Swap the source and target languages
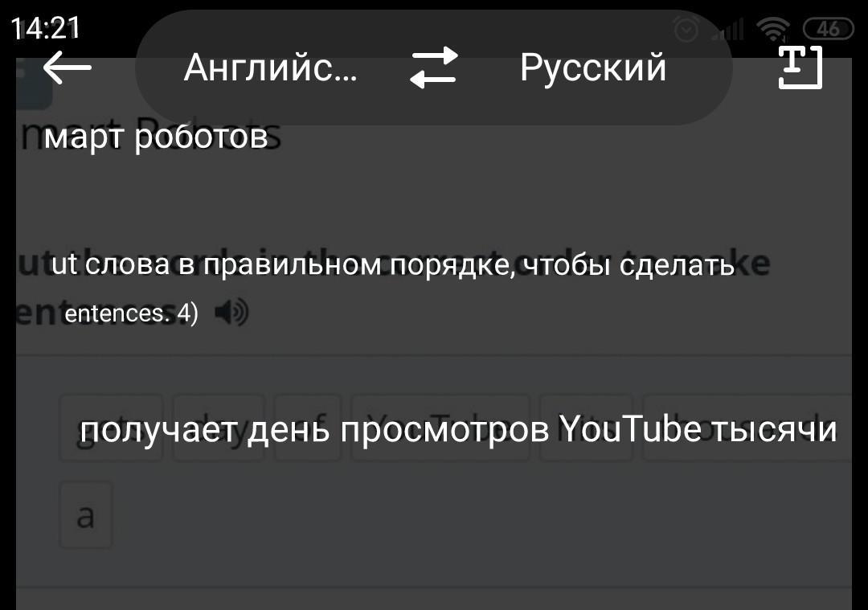868x610 pixels. click(x=434, y=68)
